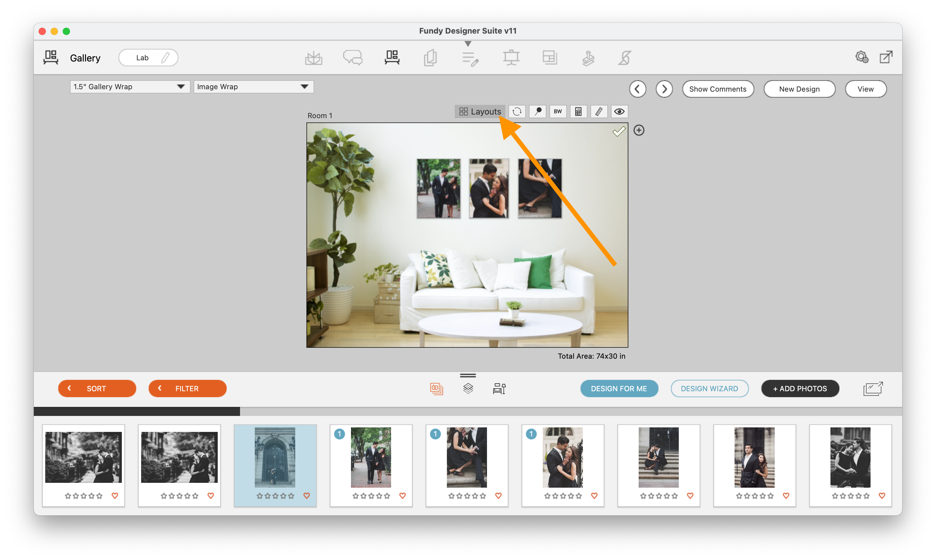This screenshot has height=560, width=936.
Task: Toggle the checkmark on Room 1
Action: coord(618,131)
